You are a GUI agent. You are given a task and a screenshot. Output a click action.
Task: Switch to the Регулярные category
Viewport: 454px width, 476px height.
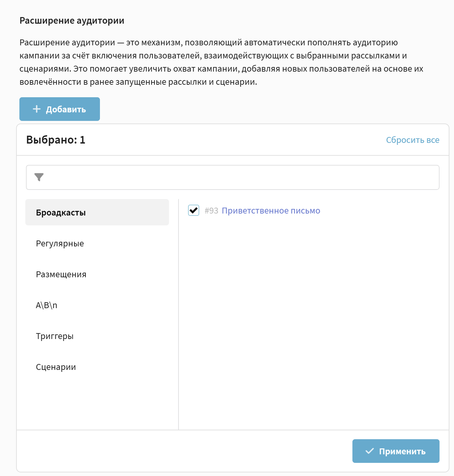tap(60, 243)
